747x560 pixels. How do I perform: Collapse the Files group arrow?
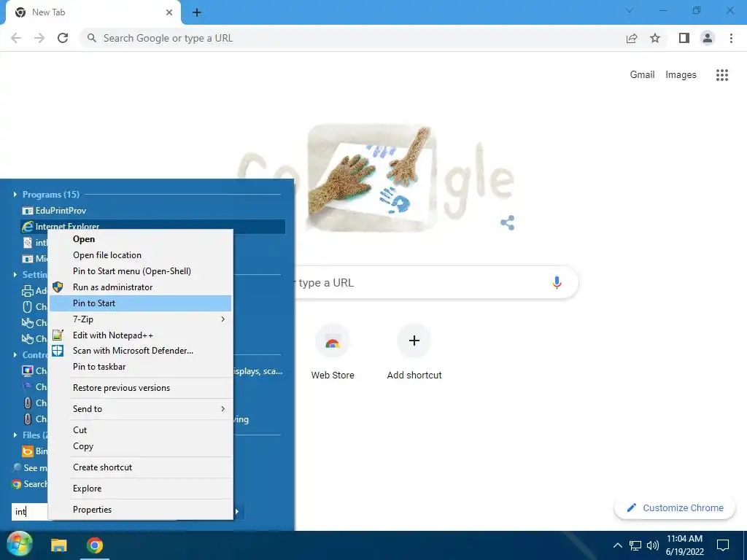[x=15, y=435]
